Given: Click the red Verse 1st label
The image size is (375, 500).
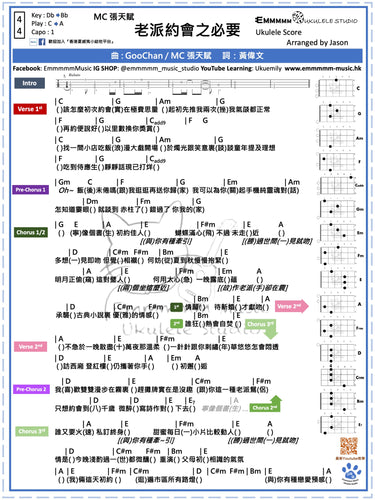Looking at the screenshot, I should tap(30, 109).
